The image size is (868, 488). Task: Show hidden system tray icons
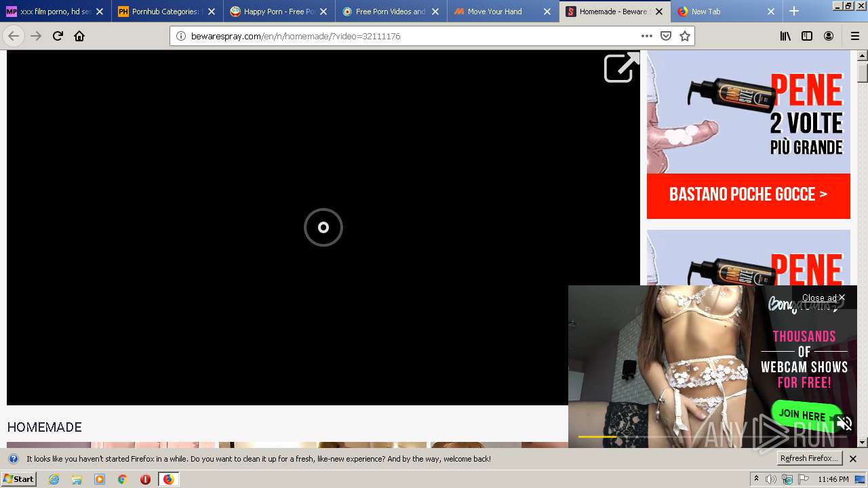point(756,479)
